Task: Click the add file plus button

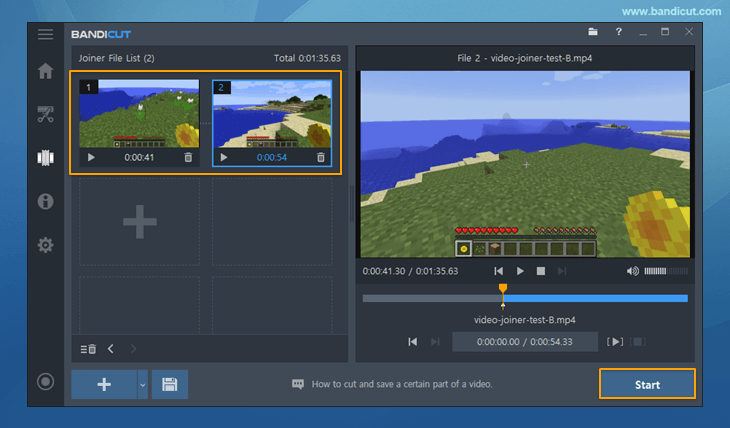Action: (104, 384)
